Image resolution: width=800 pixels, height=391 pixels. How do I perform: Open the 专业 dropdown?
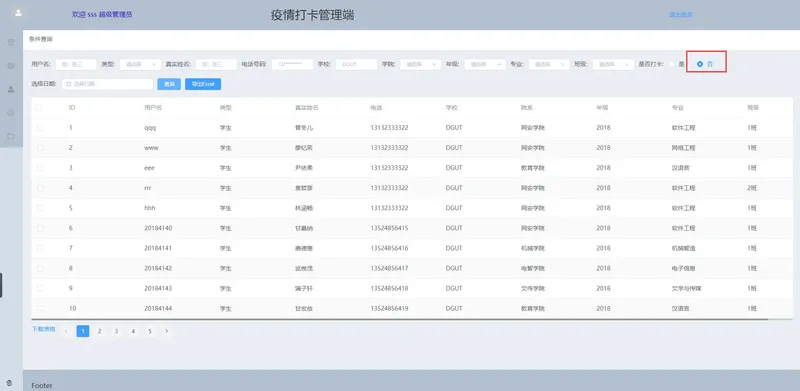(x=549, y=64)
